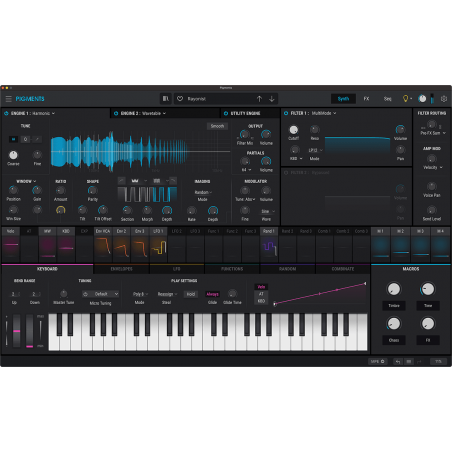Viewport: 452px width, 452px height.
Task: Open the history list icon in bottom bar
Action: 409,361
